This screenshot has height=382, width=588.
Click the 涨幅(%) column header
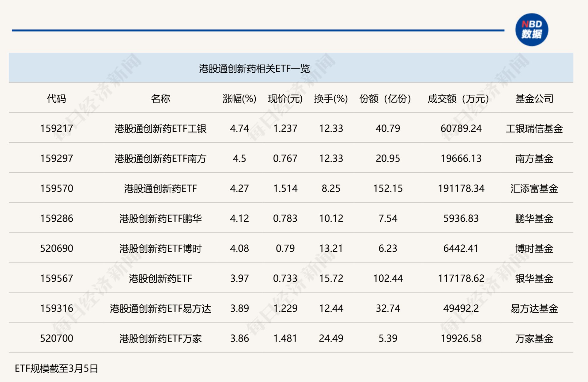point(239,99)
